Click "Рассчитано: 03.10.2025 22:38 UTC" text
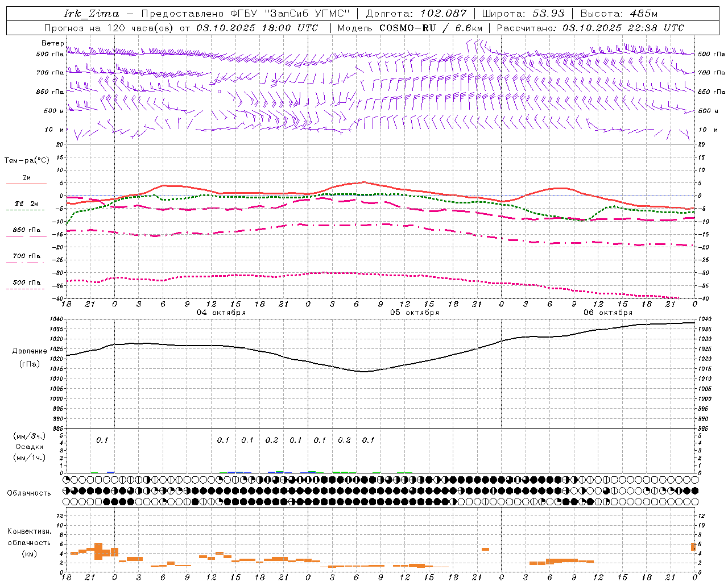Viewport: 728px width, 582px height. pyautogui.click(x=590, y=28)
